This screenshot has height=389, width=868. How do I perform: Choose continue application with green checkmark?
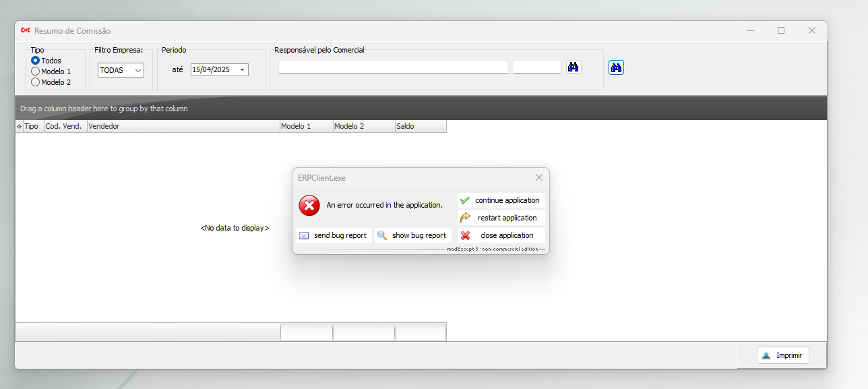(501, 200)
